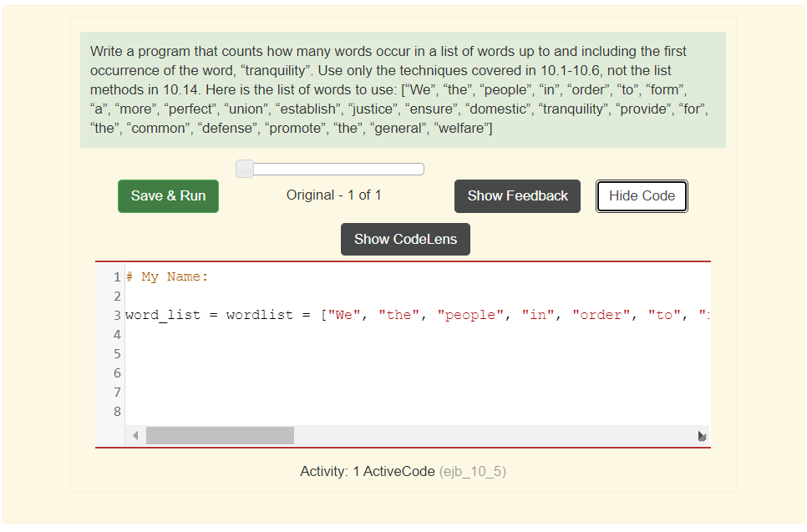This screenshot has height=532, width=807.
Task: Place cursor on empty line 5 in editor
Action: (418, 353)
